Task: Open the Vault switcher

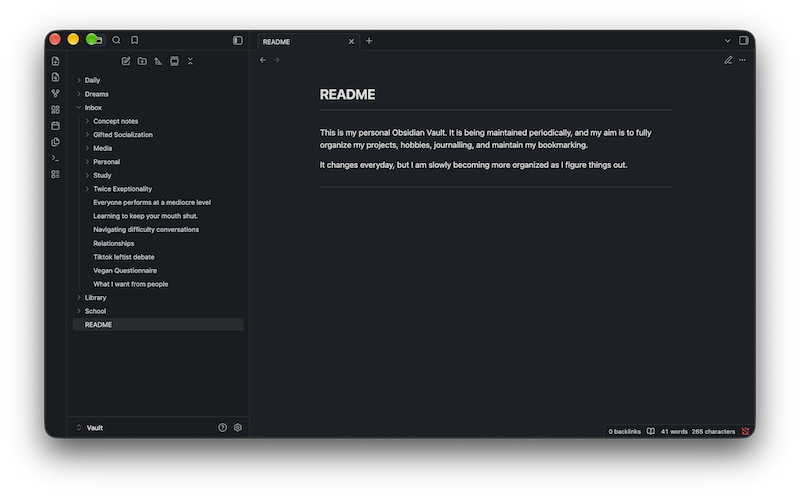Action: tap(90, 428)
